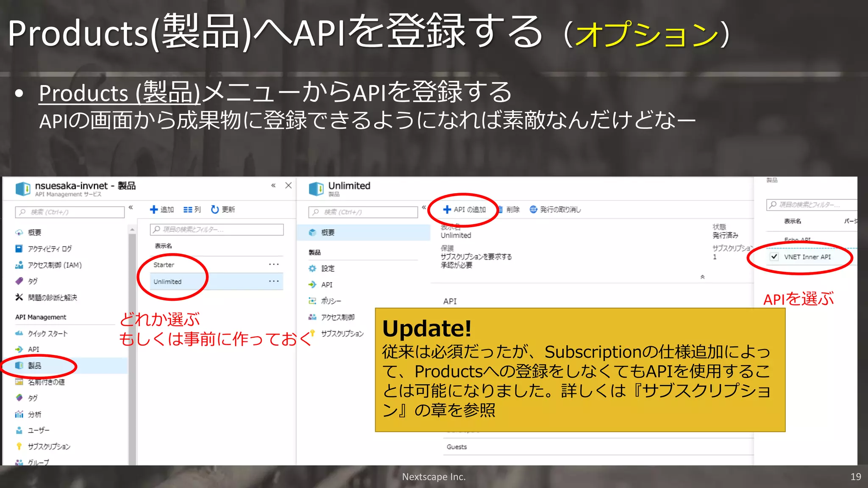Collapse the nsuesaka-invnet sidebar with chevron
868x488 pixels.
131,207
